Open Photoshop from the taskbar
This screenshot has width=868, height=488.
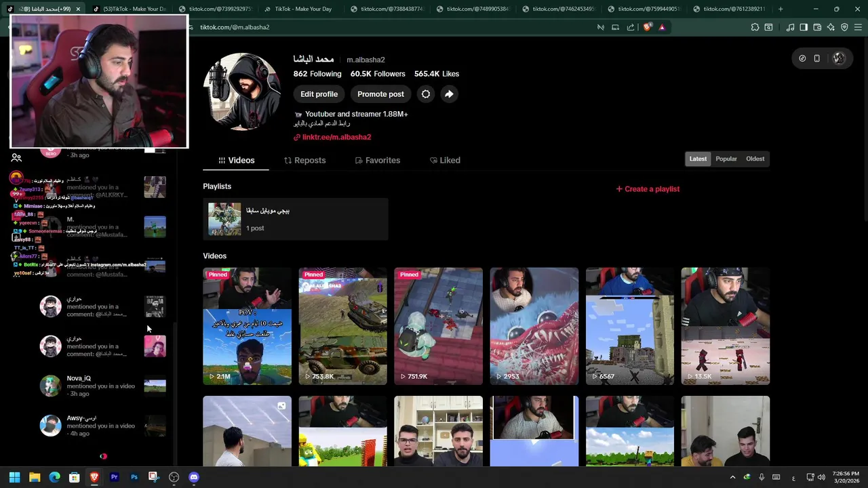click(x=134, y=477)
